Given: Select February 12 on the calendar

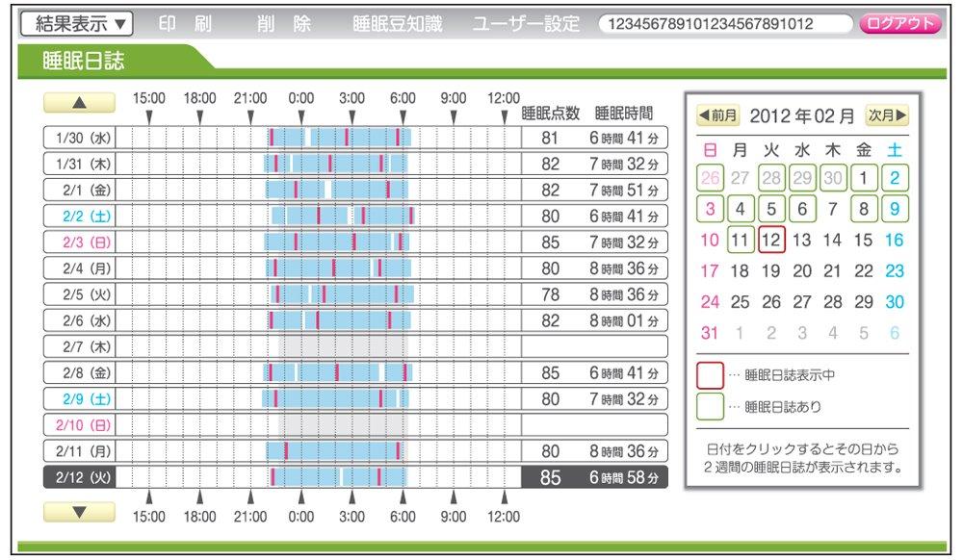Looking at the screenshot, I should pos(771,240).
